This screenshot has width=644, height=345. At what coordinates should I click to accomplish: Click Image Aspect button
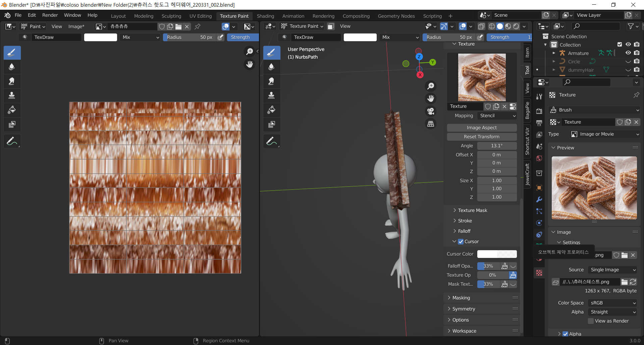point(482,128)
